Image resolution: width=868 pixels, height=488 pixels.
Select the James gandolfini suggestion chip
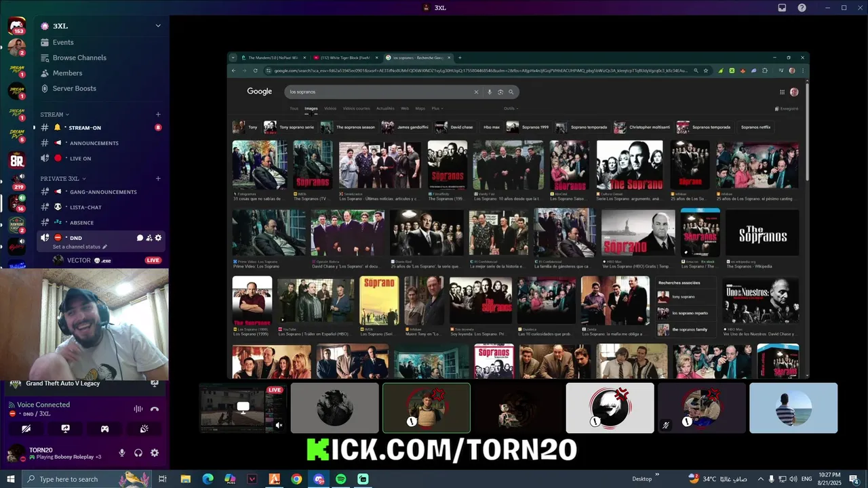click(x=406, y=127)
